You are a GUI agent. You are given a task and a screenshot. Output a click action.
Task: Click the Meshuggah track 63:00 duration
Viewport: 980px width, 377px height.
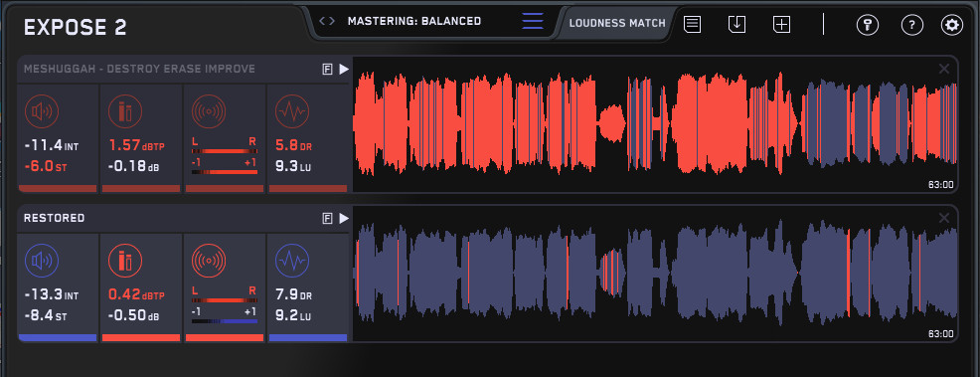[940, 184]
